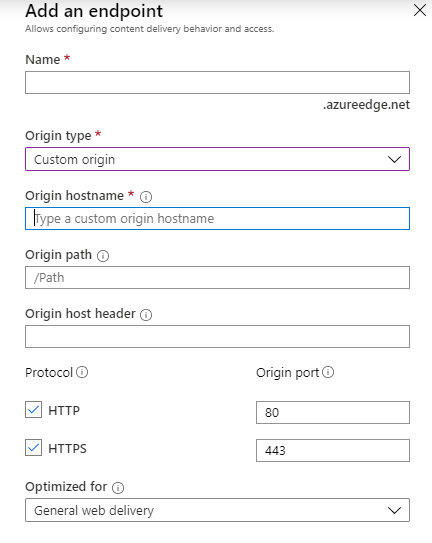Click the 'Add an endpoint' heading

pyautogui.click(x=94, y=11)
